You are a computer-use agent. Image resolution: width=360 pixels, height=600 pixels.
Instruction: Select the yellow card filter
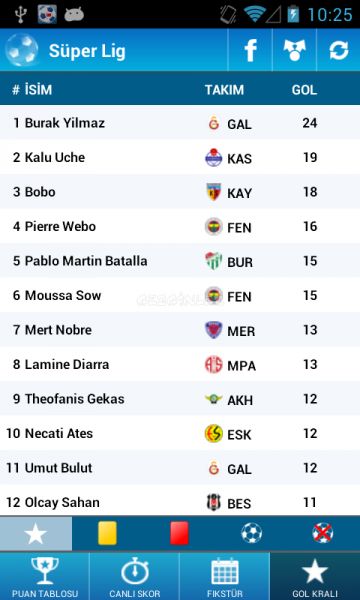107,533
